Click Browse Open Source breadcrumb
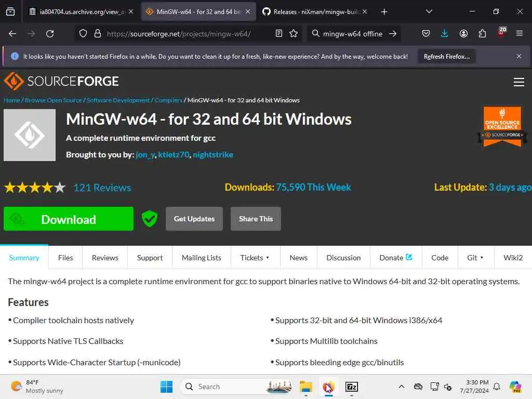The image size is (532, 399). click(x=54, y=100)
